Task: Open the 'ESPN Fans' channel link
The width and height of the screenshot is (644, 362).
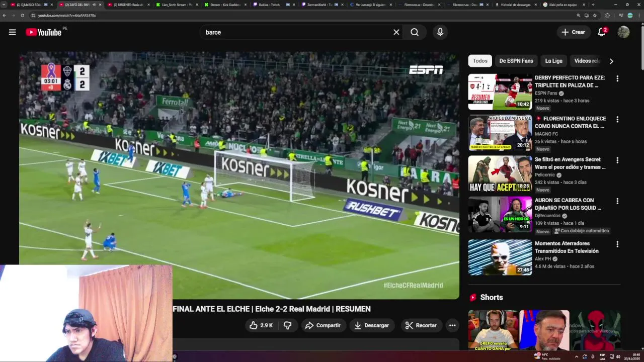Action: (546, 93)
